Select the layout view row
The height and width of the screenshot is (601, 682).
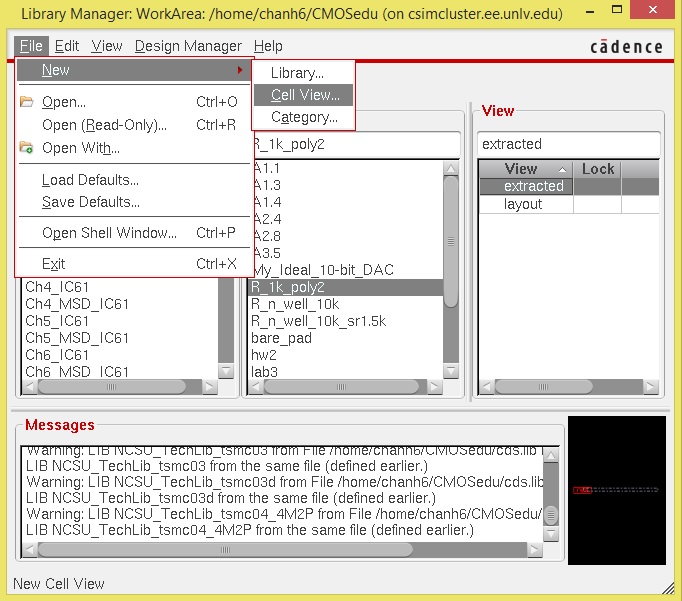[523, 204]
